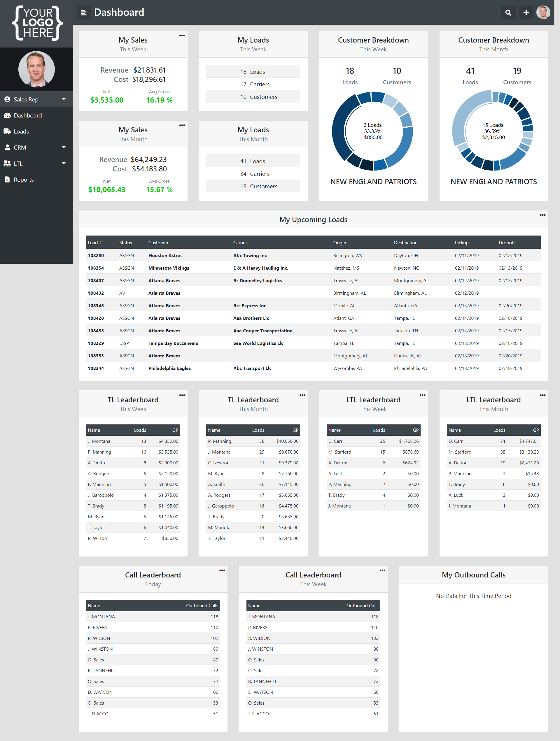Image resolution: width=560 pixels, height=741 pixels.
Task: Open the search magnifier icon
Action: coord(508,13)
